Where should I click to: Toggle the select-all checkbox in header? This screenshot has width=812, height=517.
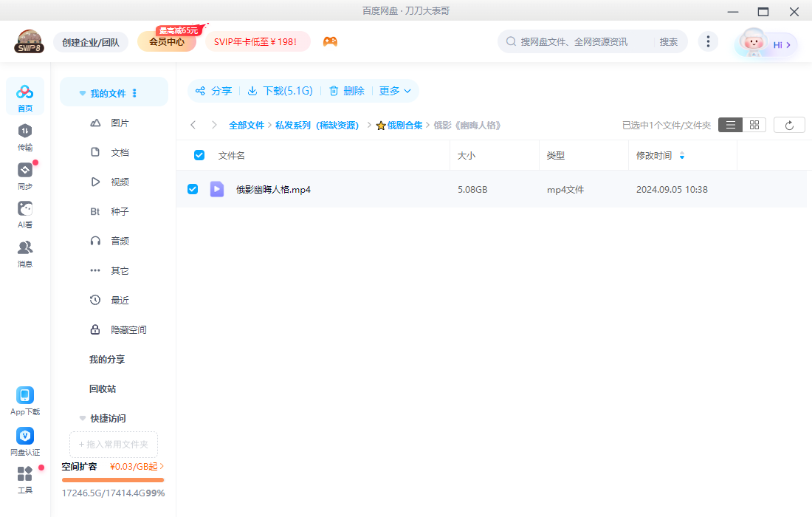tap(199, 155)
